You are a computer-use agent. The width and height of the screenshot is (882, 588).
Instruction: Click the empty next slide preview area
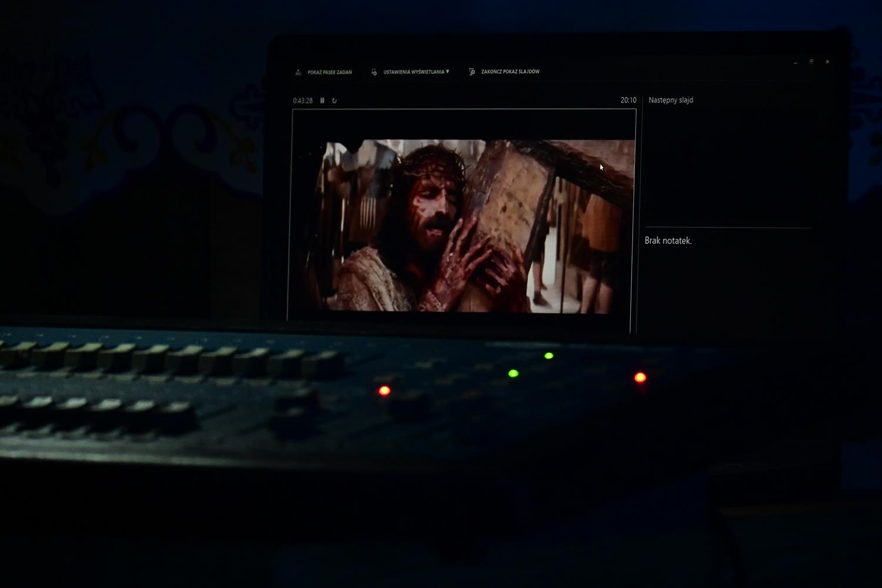(x=728, y=165)
